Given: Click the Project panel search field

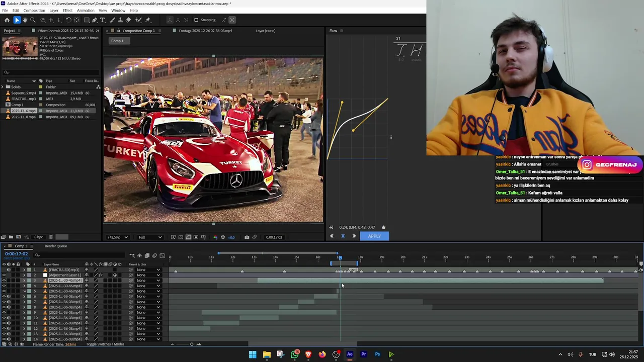Looking at the screenshot, I should click(x=50, y=72).
